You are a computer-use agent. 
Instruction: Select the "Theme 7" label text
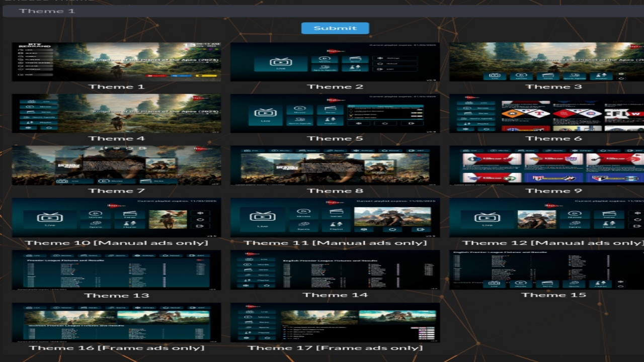[x=116, y=191]
